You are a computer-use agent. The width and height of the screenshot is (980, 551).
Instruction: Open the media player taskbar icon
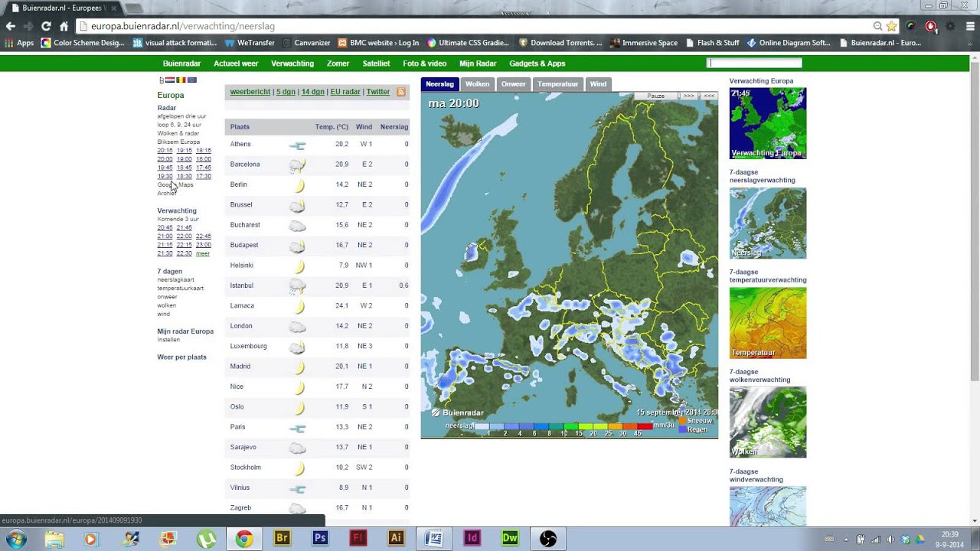click(x=90, y=539)
